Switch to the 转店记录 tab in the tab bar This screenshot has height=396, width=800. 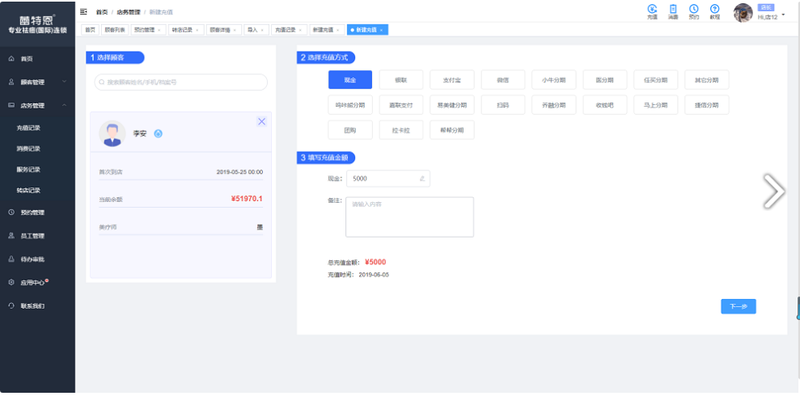pyautogui.click(x=186, y=30)
